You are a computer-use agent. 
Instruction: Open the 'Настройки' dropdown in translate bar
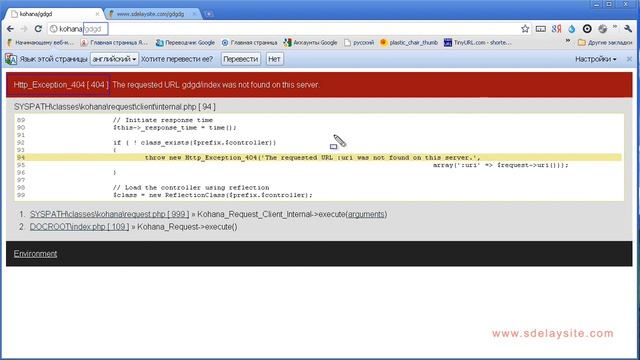pos(596,59)
